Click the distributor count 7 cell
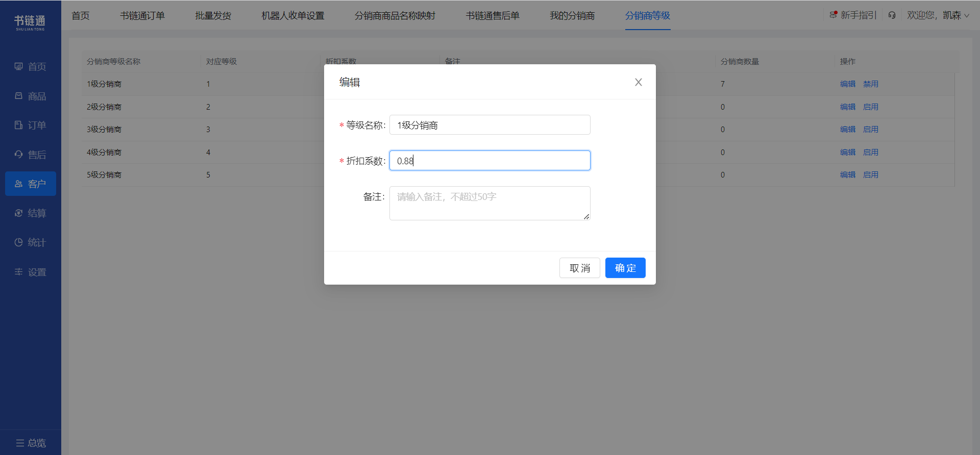980x455 pixels. tap(723, 84)
